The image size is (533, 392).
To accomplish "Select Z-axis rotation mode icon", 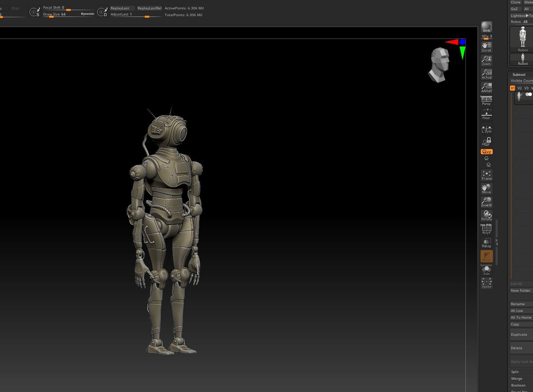I will pyautogui.click(x=489, y=165).
